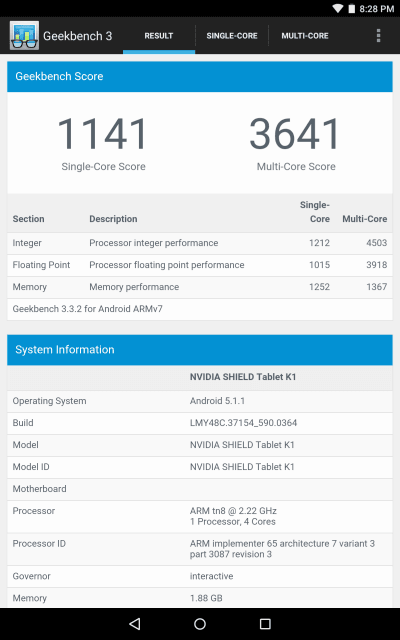This screenshot has height=640, width=400.
Task: Switch to the SINGLE-CORE tab
Action: 232,36
